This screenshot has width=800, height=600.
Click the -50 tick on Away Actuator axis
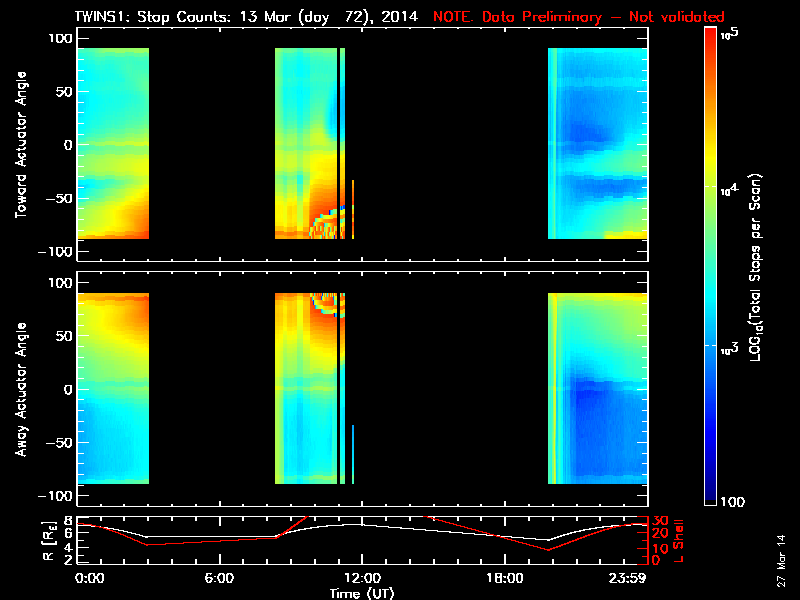[x=58, y=443]
